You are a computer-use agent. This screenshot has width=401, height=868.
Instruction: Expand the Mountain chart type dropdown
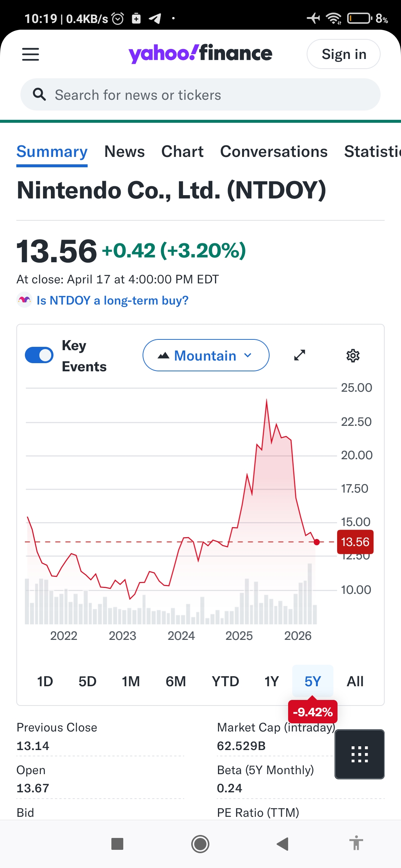tap(206, 355)
